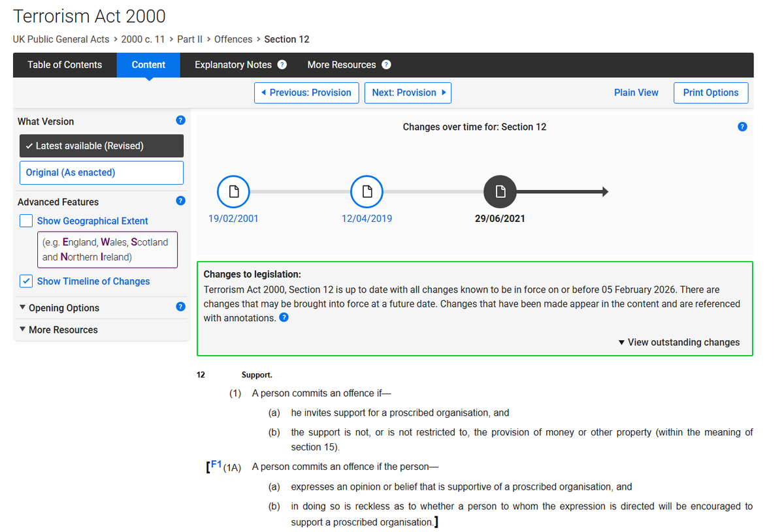Select the 29/06/2021 timeline document icon
The height and width of the screenshot is (532, 784).
(x=500, y=192)
